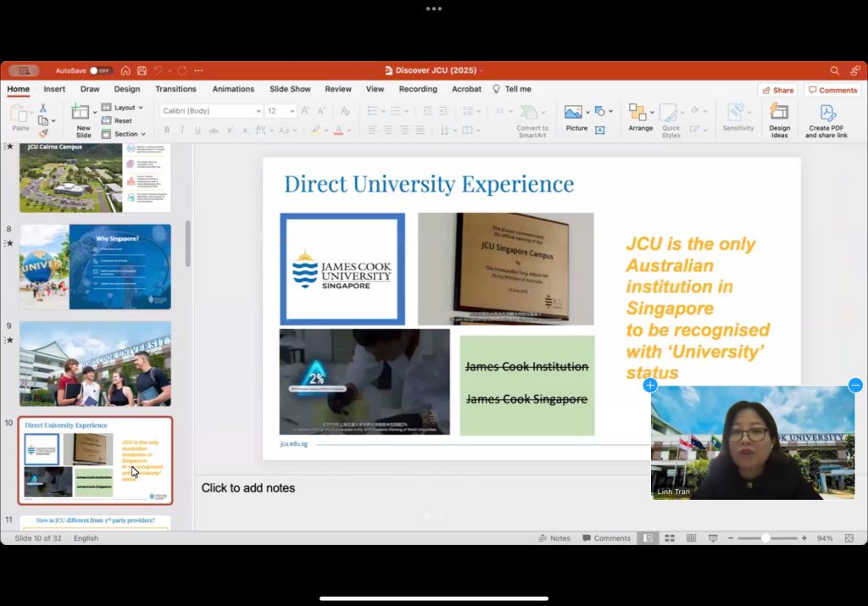Click the Text Box icon in the ribbon

click(599, 130)
